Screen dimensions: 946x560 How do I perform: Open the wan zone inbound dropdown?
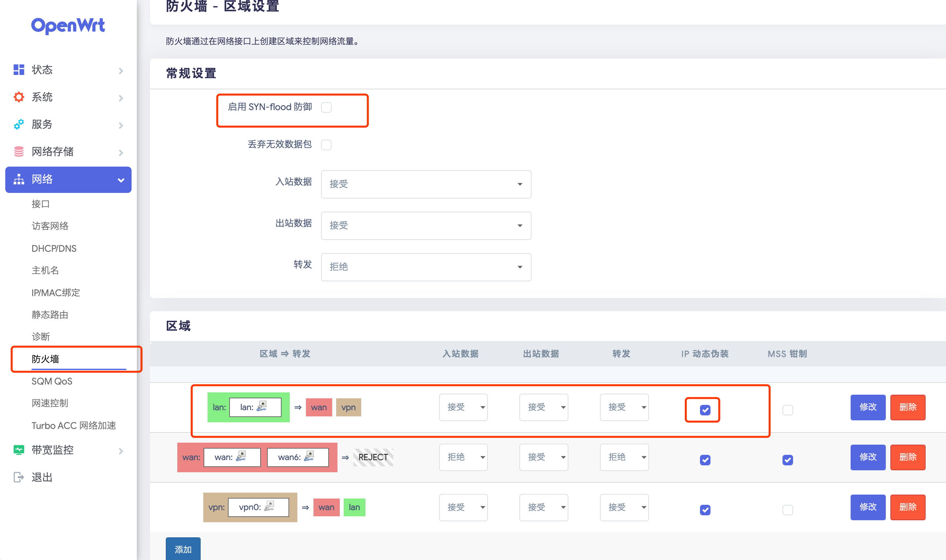click(x=463, y=457)
